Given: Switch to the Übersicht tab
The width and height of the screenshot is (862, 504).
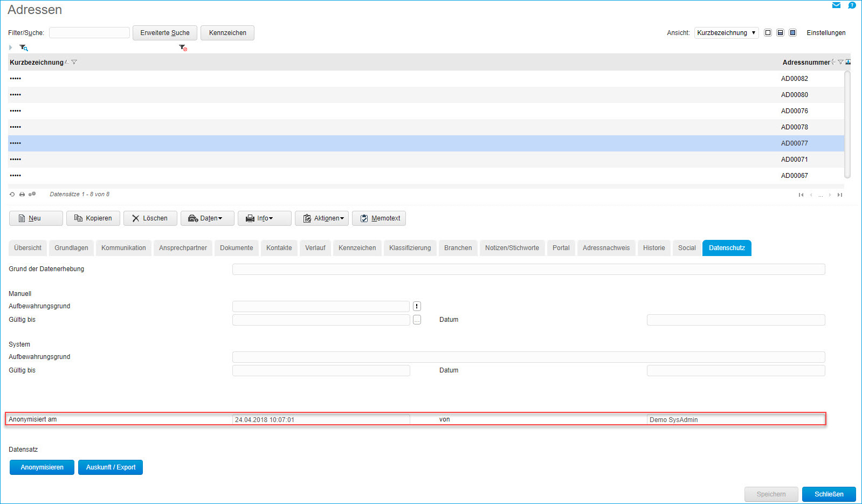Looking at the screenshot, I should (28, 248).
